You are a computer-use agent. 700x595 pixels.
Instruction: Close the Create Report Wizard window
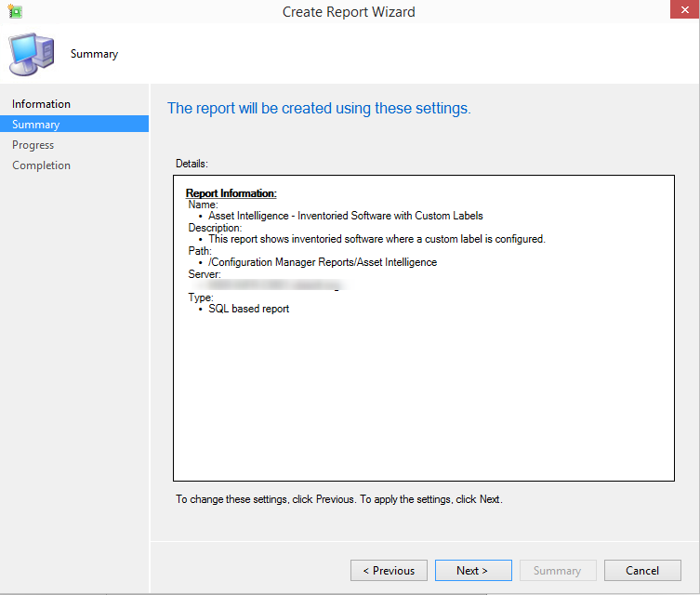tap(684, 9)
